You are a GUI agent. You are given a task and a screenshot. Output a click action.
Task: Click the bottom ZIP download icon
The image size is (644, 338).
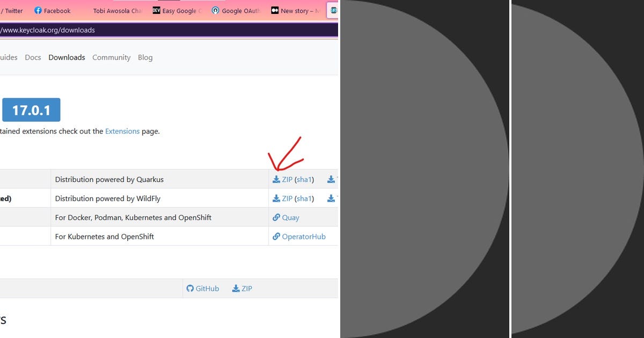[x=235, y=288]
